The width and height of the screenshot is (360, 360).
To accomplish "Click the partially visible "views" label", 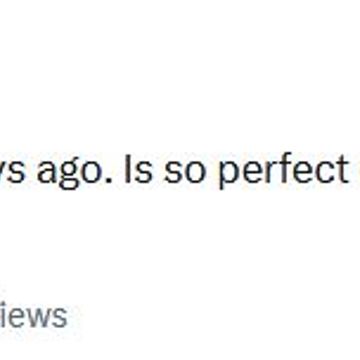I will click(x=33, y=316).
